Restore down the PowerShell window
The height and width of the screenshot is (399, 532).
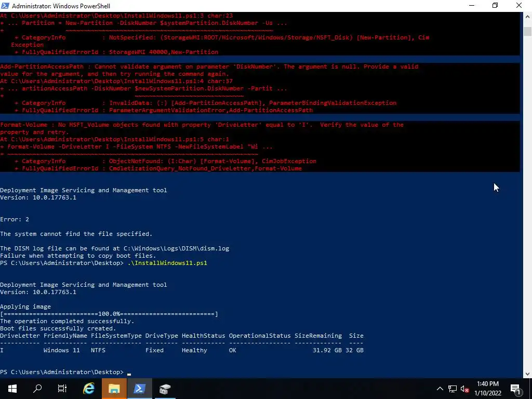[x=495, y=5]
